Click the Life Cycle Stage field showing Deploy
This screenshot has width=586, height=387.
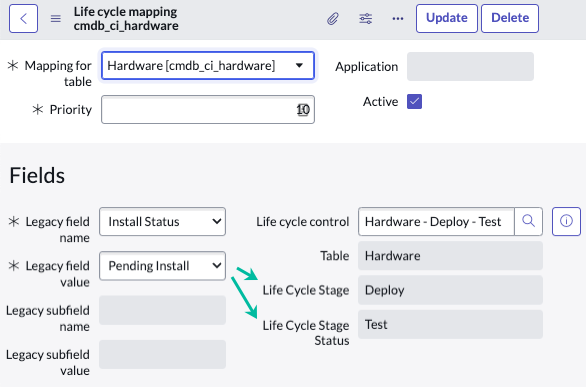pyautogui.click(x=450, y=290)
